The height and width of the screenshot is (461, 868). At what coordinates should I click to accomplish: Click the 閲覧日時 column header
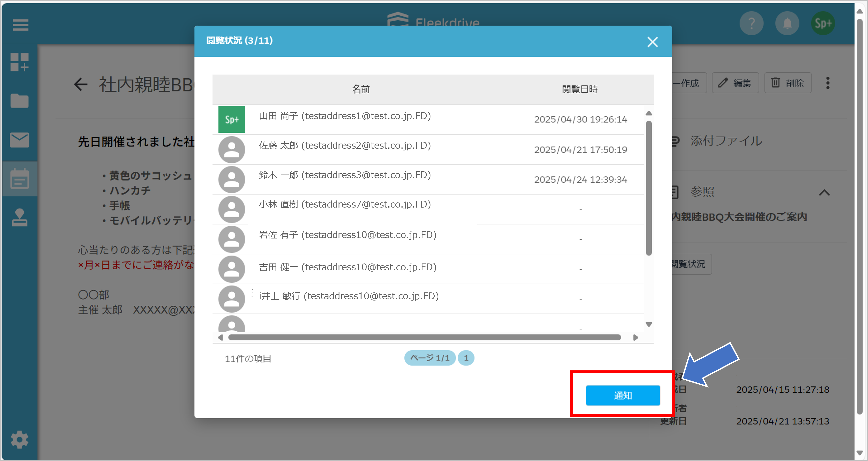[x=580, y=89]
